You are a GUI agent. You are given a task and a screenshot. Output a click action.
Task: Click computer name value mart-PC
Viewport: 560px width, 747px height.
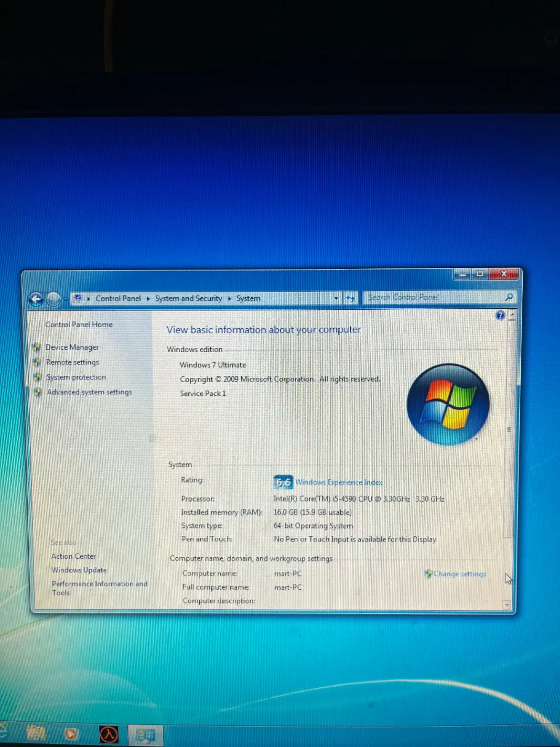[x=288, y=573]
